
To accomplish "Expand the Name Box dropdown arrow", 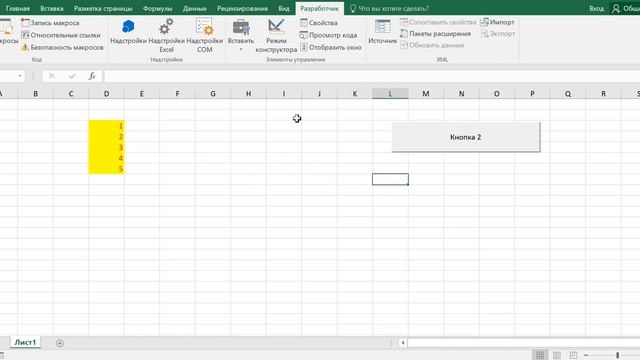I will 20,76.
